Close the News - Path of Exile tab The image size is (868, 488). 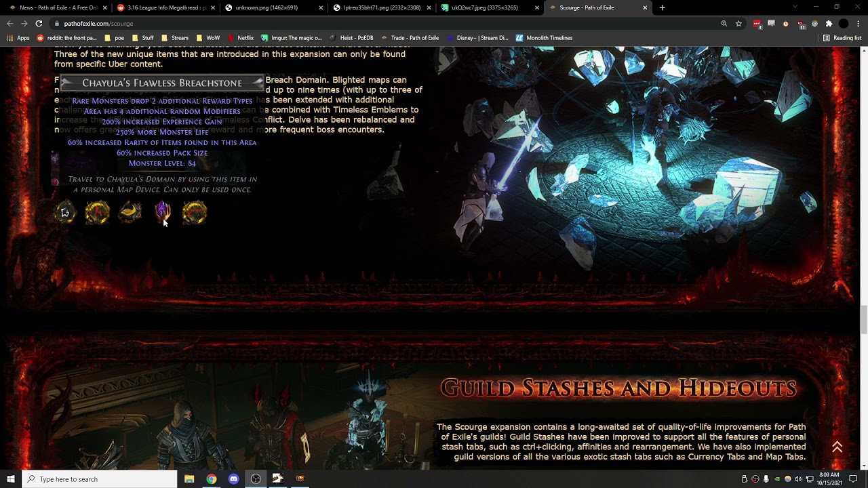tap(104, 7)
